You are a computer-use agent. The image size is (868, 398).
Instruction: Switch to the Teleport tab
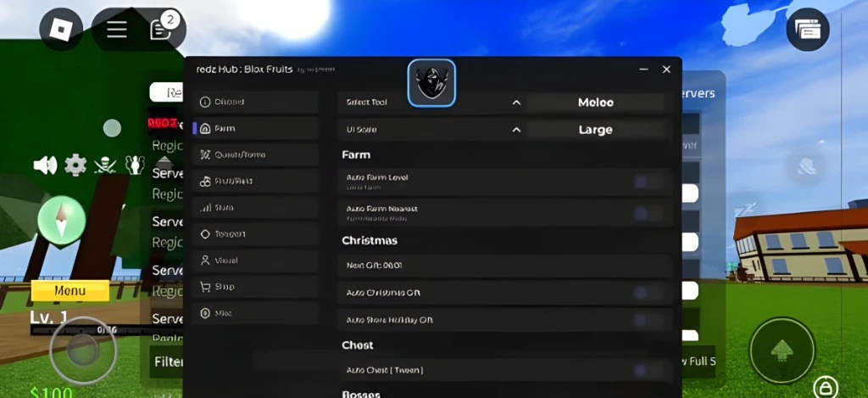tap(256, 234)
